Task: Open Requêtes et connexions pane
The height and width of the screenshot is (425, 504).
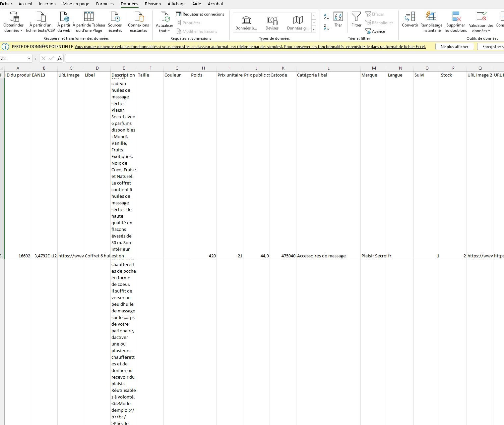Action: (200, 14)
